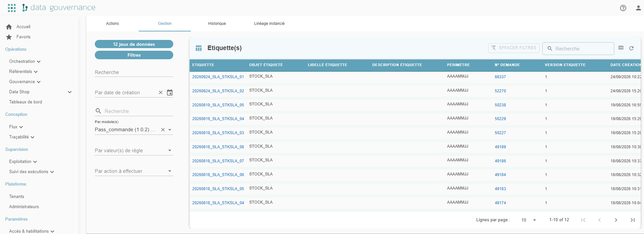Refresh the Etiquette(s) table
Screen dimensions: 644x234
631,48
